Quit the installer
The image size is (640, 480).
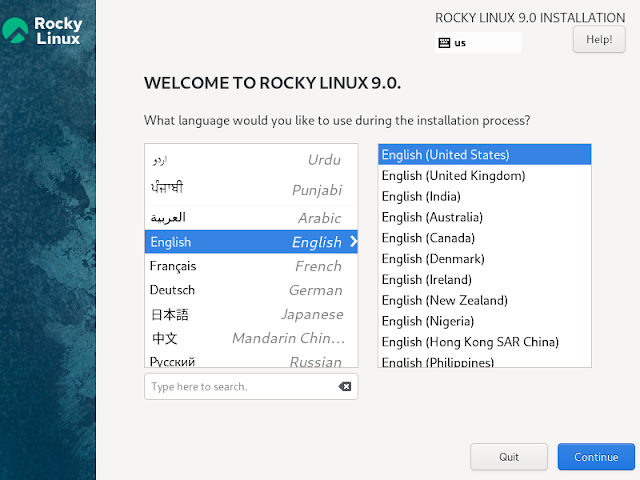click(x=509, y=457)
